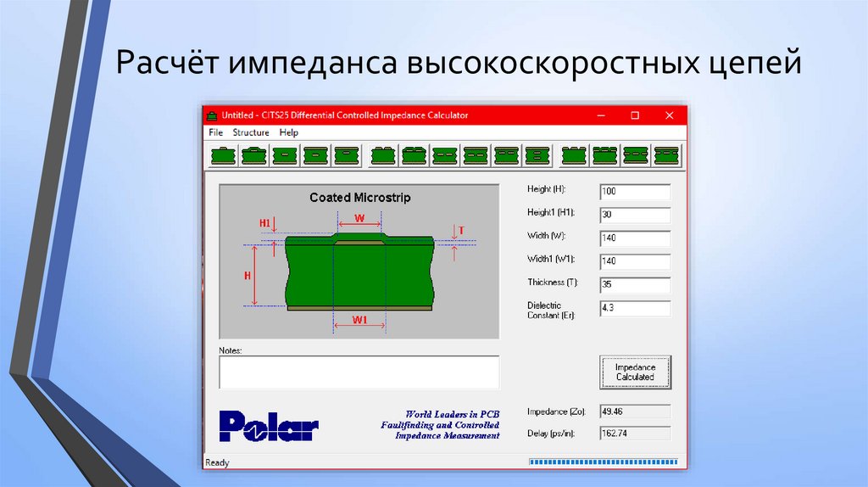Open the File menu
The image size is (868, 487).
pyautogui.click(x=215, y=132)
